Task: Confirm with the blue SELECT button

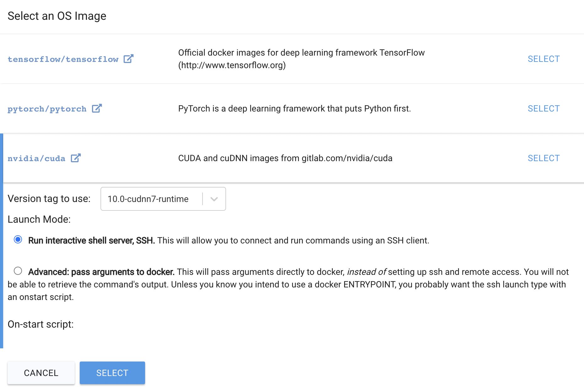Action: pyautogui.click(x=112, y=373)
